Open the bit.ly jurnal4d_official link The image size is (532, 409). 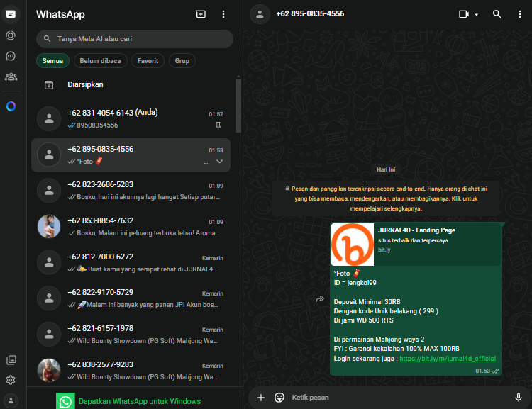[x=448, y=359]
